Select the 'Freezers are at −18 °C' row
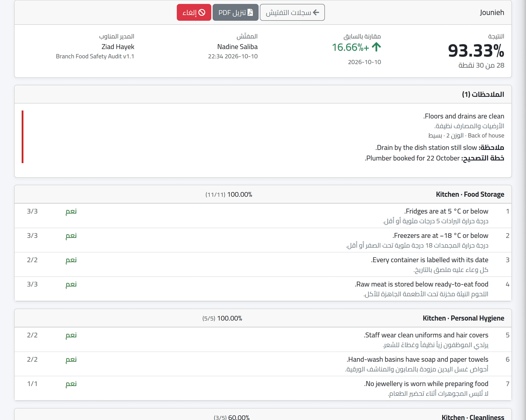The image size is (526, 420). tap(263, 240)
